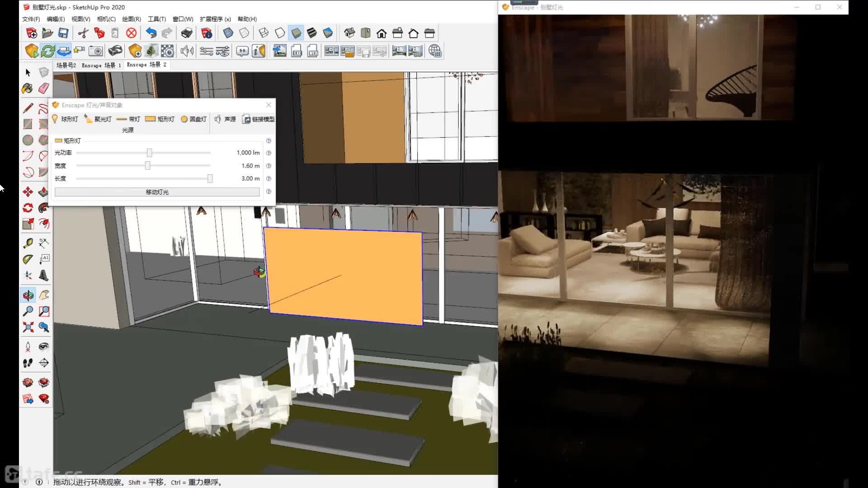This screenshot has width=868, height=488.
Task: Enable VR headset mode in Enscape toolbar
Action: click(x=115, y=51)
